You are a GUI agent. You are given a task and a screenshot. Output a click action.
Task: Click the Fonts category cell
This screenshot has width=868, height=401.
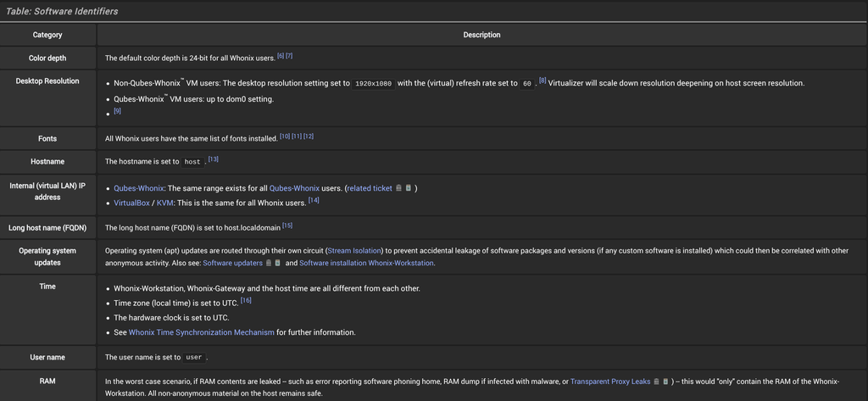47,138
